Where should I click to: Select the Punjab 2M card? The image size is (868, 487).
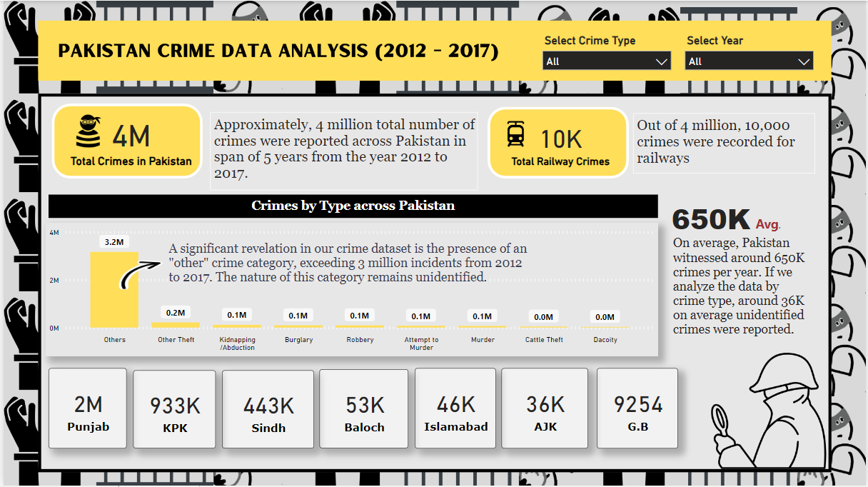pyautogui.click(x=88, y=408)
